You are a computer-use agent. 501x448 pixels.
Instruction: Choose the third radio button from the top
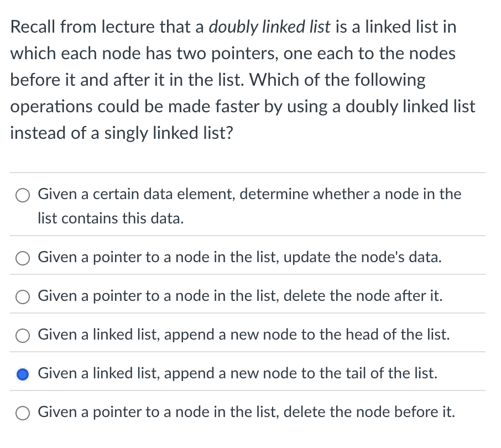point(22,296)
